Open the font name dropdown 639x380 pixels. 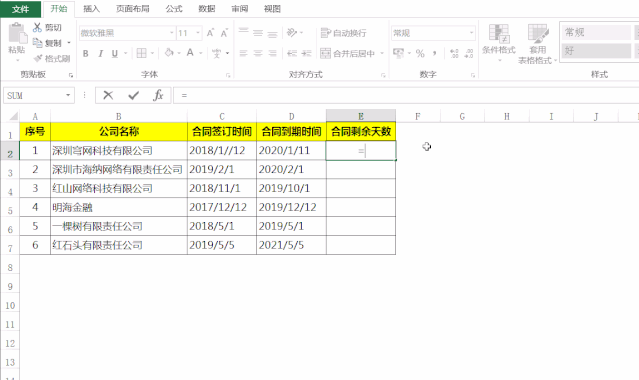[172, 33]
